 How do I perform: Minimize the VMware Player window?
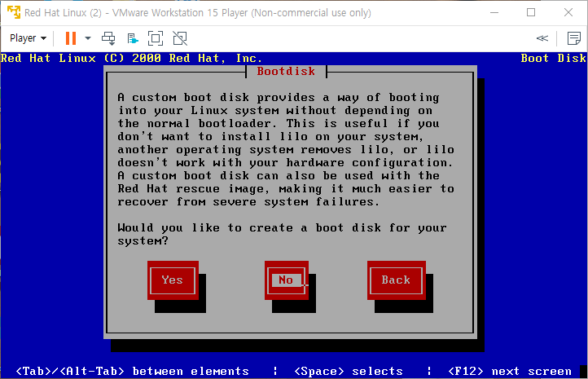[x=494, y=12]
